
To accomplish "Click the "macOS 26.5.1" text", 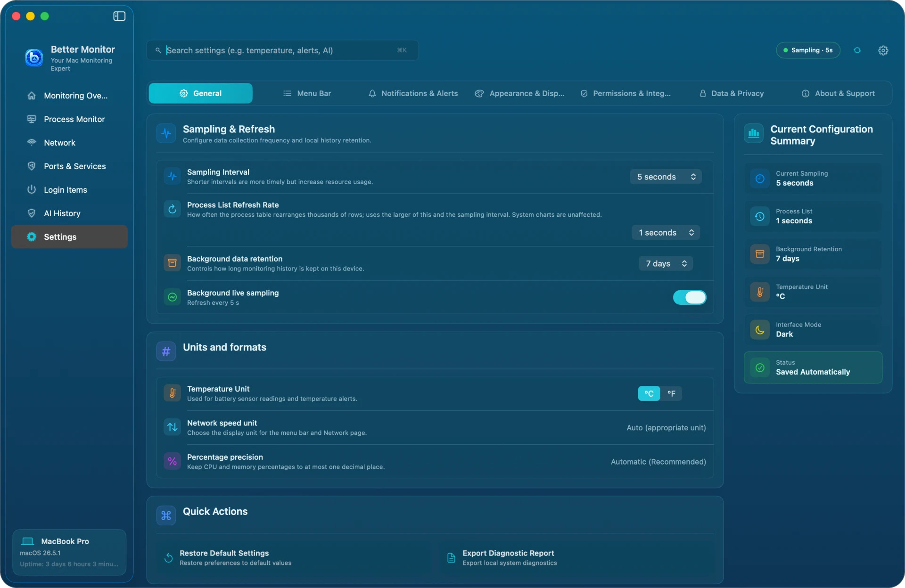I will [40, 553].
